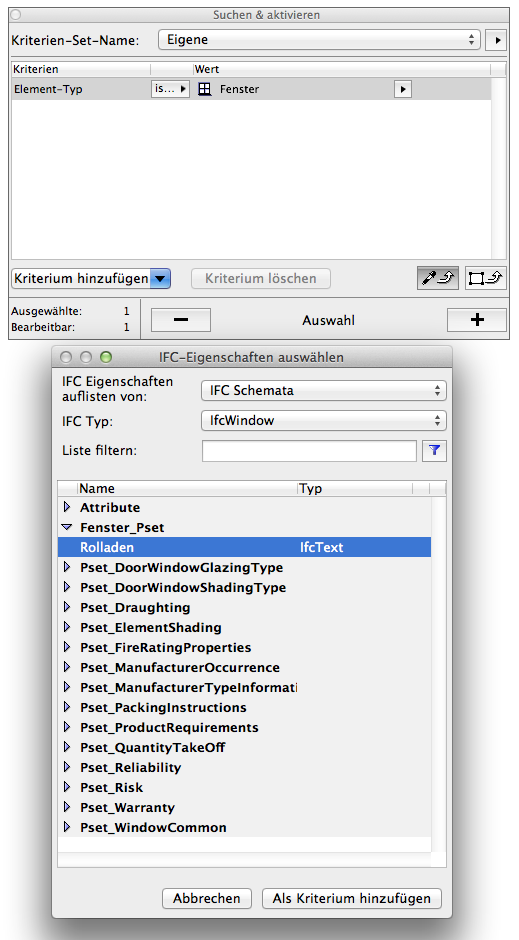Open the IfcWindow IFC Typ dropdown
The height and width of the screenshot is (940, 519).
[x=324, y=421]
